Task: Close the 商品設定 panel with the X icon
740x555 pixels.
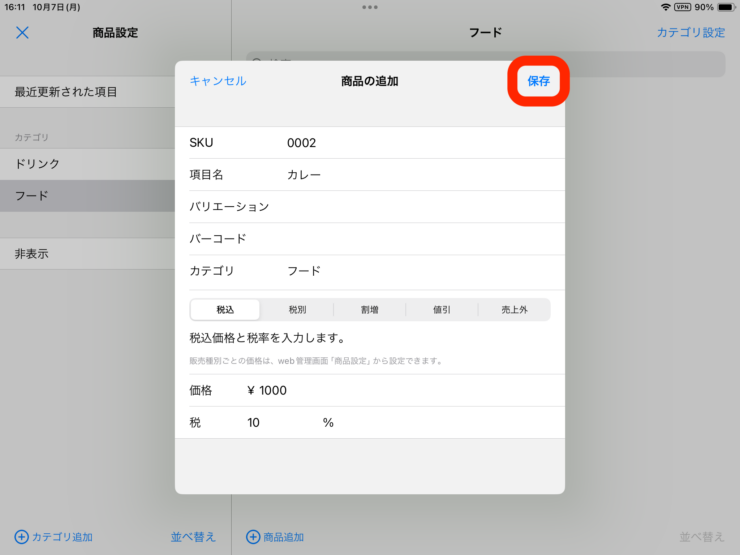Action: pos(22,33)
